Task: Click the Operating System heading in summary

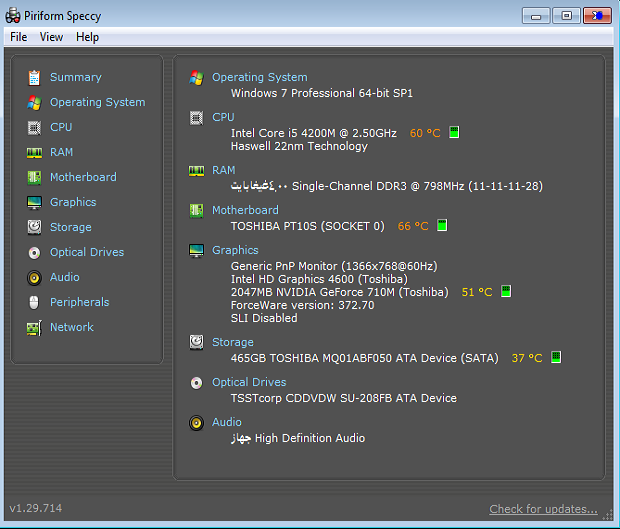Action: tap(259, 77)
